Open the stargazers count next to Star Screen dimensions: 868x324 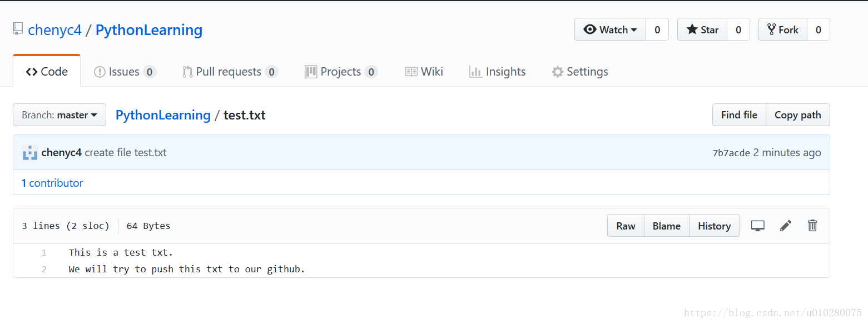point(738,29)
